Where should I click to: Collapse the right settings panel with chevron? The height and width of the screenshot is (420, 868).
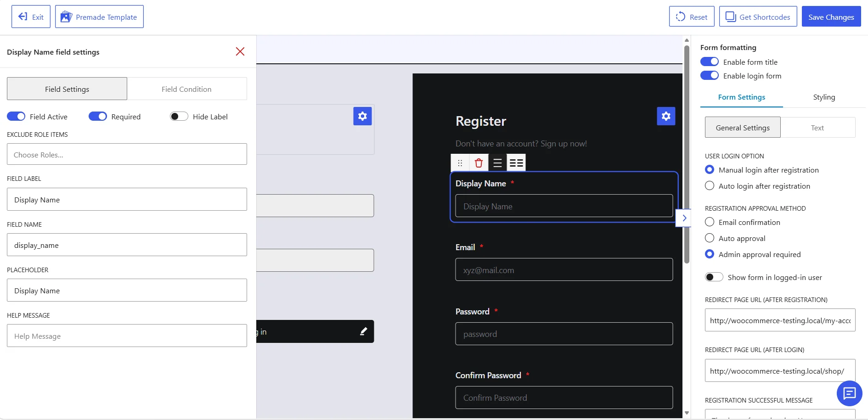click(684, 218)
